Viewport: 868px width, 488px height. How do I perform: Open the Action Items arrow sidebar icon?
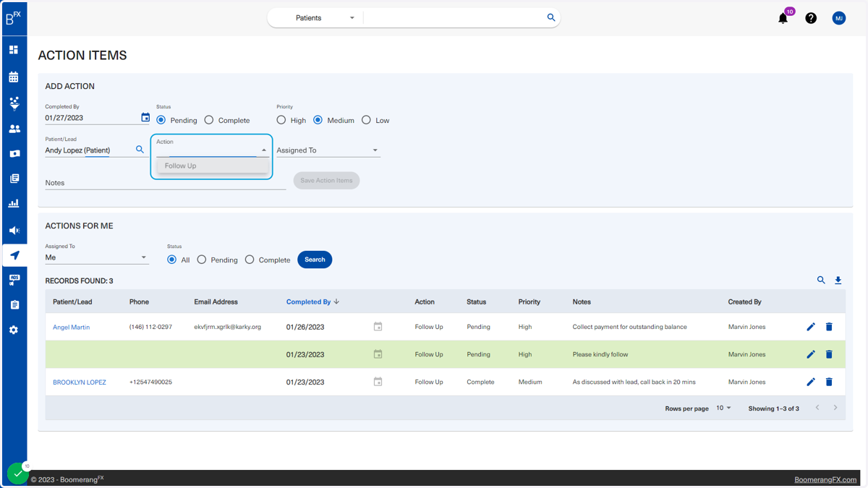pos(14,255)
